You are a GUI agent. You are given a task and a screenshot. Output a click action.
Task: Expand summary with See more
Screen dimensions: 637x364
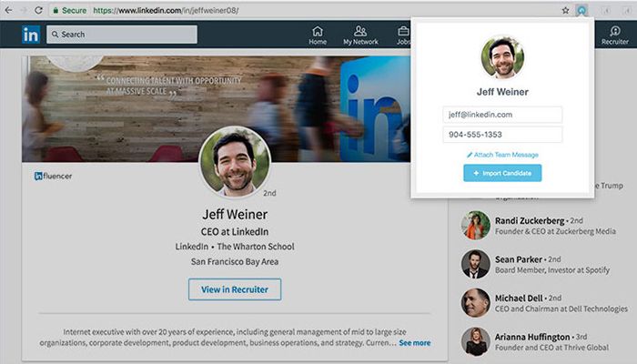[x=414, y=343]
